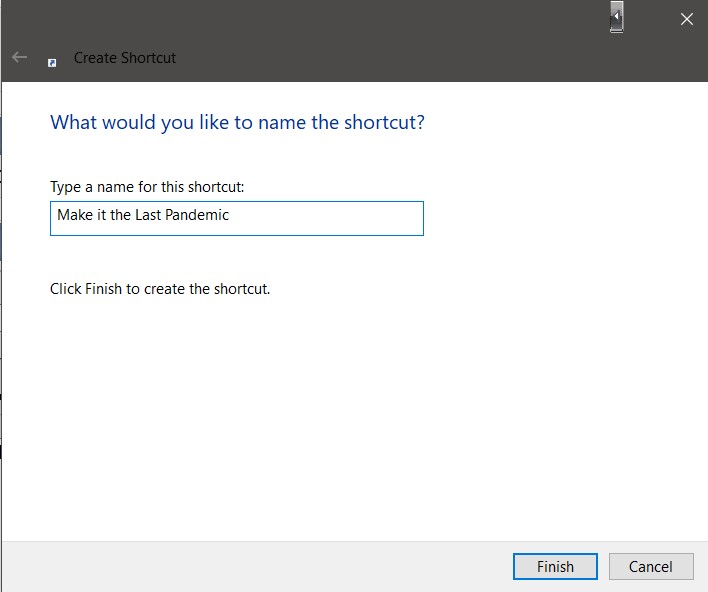Click the word 'Pandemic' in the name field

pos(196,215)
